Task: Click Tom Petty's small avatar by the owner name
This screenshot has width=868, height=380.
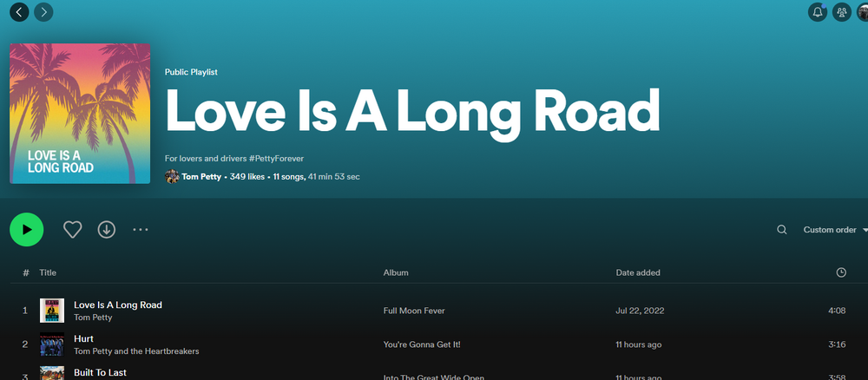Action: coord(172,177)
